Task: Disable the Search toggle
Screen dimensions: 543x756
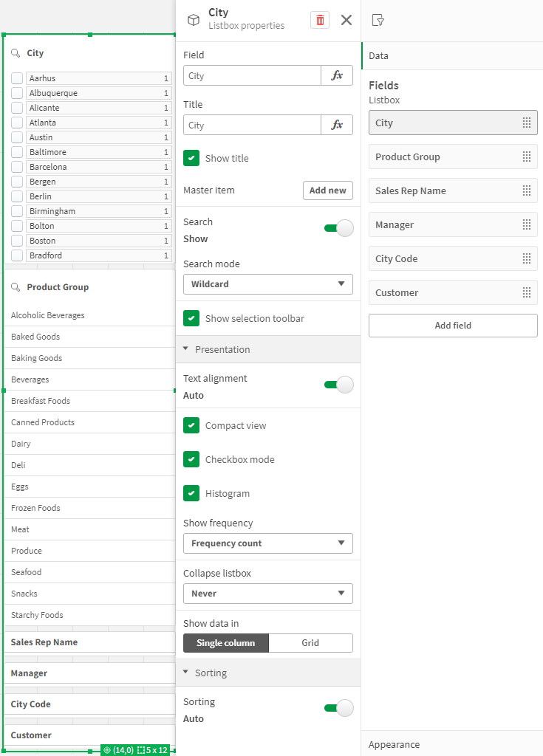Action: point(338,228)
